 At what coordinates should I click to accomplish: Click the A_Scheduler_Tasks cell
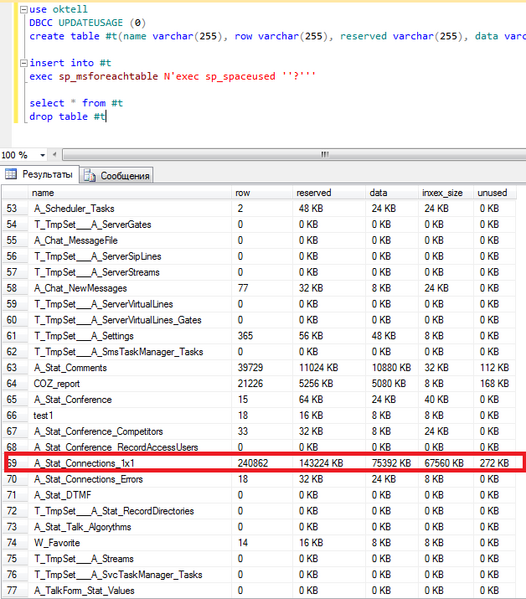coord(130,209)
